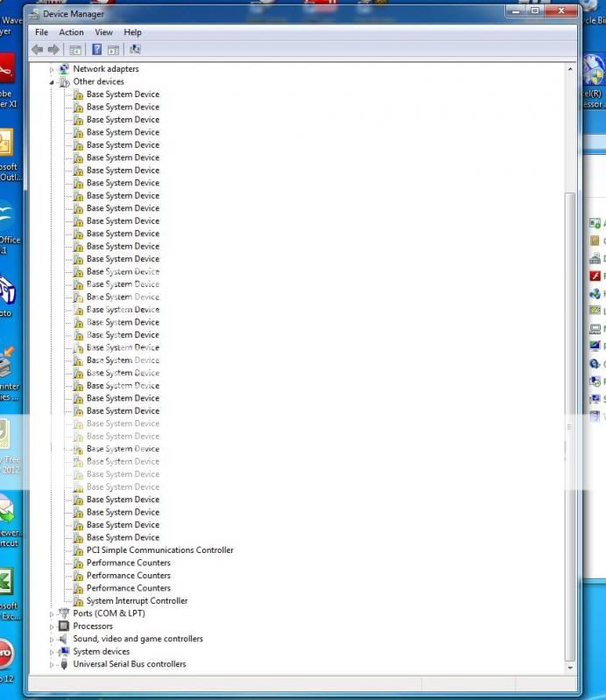
Task: Collapse the Other devices category
Action: pyautogui.click(x=52, y=82)
